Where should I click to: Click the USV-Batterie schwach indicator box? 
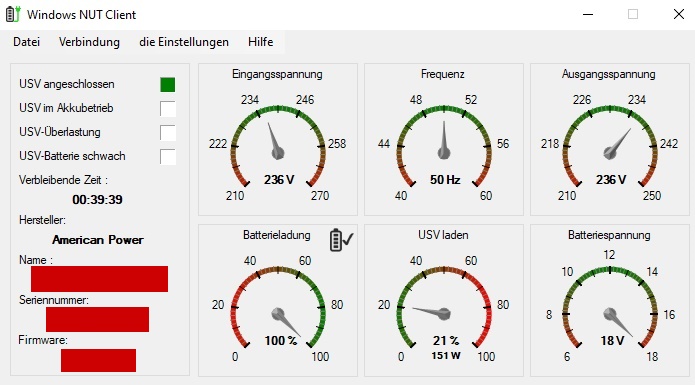pyautogui.click(x=168, y=156)
